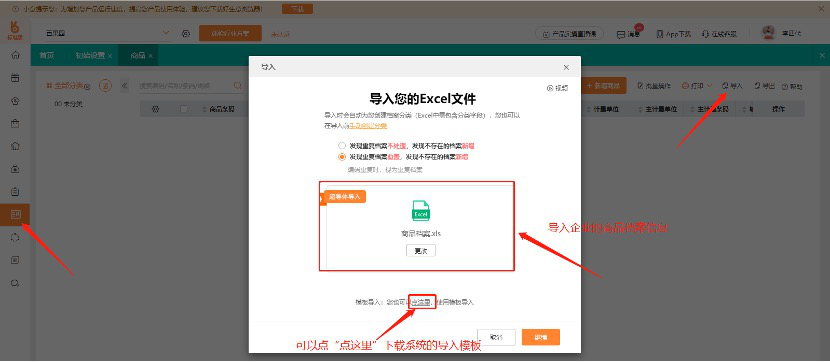Click the 点这里 template download link
The height and width of the screenshot is (362, 830).
coord(422,302)
